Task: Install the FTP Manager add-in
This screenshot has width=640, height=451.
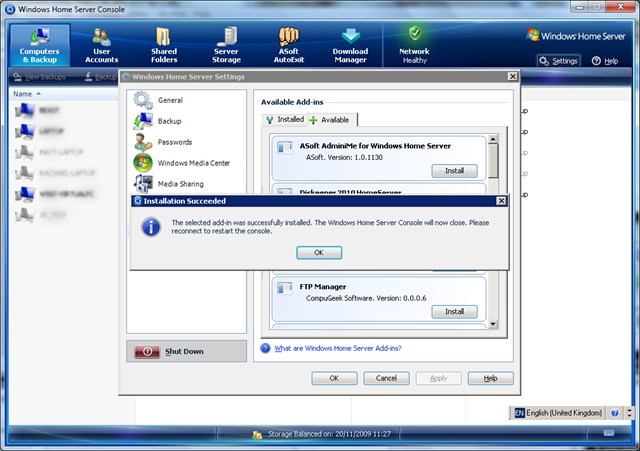Action: point(454,311)
